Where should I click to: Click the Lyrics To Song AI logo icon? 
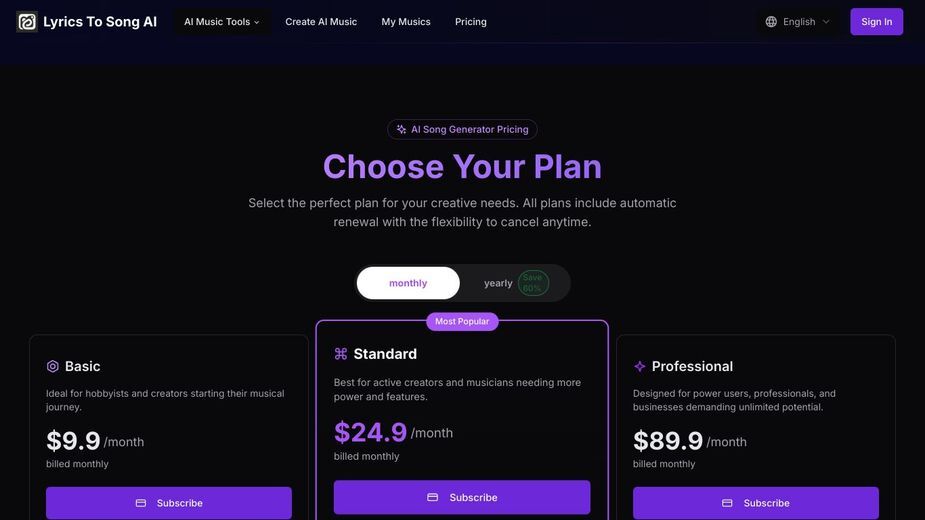click(27, 22)
